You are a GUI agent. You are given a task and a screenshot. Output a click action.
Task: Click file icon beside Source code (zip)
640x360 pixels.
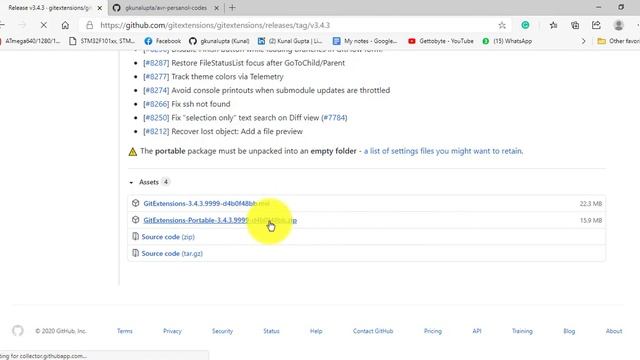click(135, 236)
